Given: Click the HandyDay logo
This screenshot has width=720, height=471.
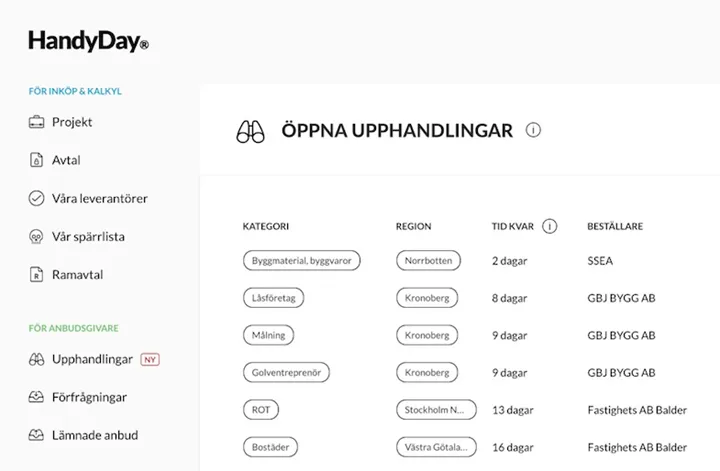Looking at the screenshot, I should click(x=89, y=41).
